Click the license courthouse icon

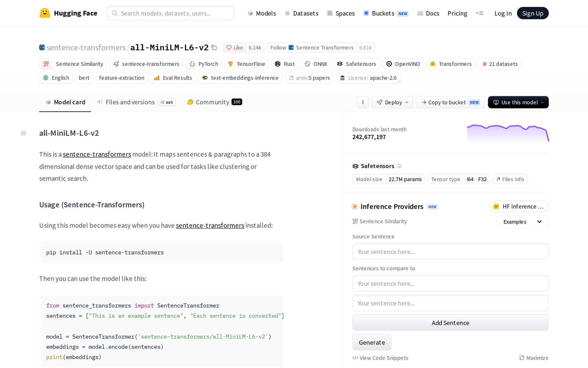coord(343,78)
